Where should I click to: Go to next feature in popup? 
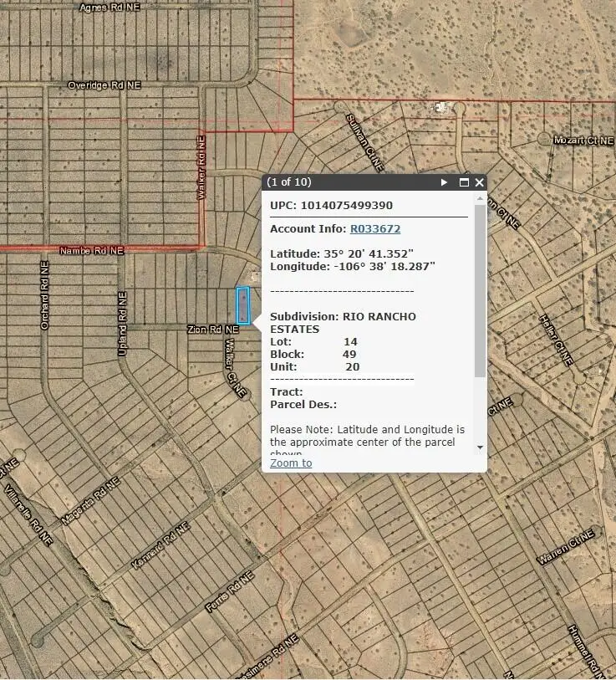(445, 182)
